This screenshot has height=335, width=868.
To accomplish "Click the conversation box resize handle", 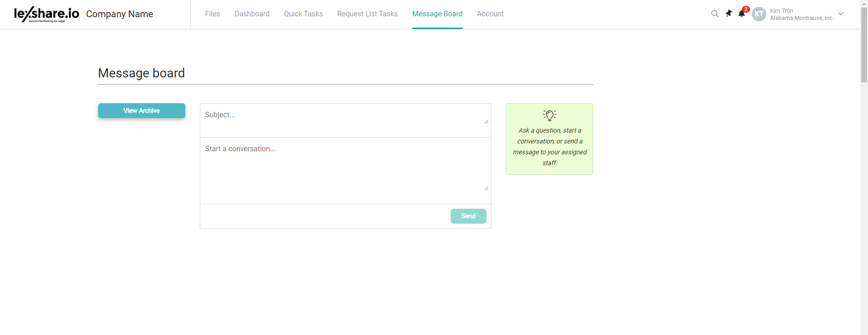I will [486, 188].
